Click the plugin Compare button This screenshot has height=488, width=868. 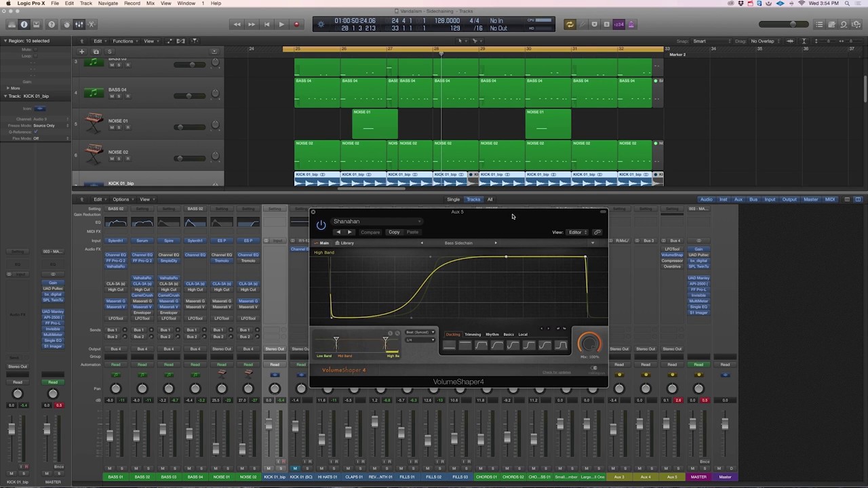point(370,232)
